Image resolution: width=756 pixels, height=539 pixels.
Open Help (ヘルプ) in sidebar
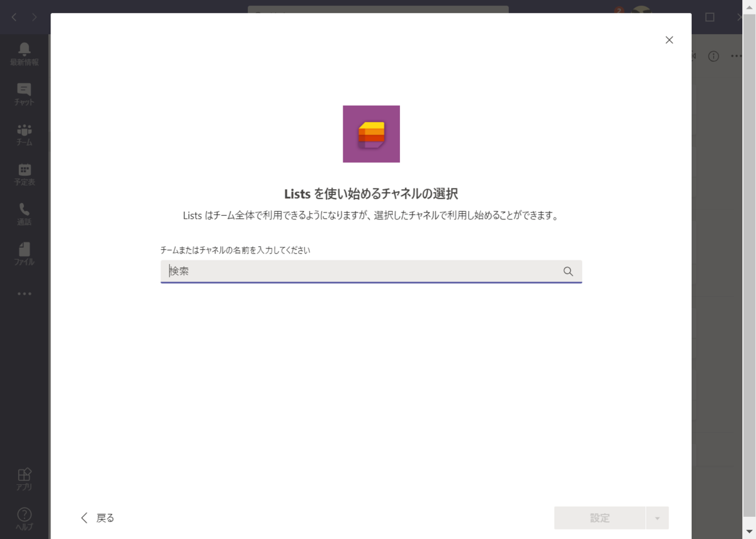(25, 519)
